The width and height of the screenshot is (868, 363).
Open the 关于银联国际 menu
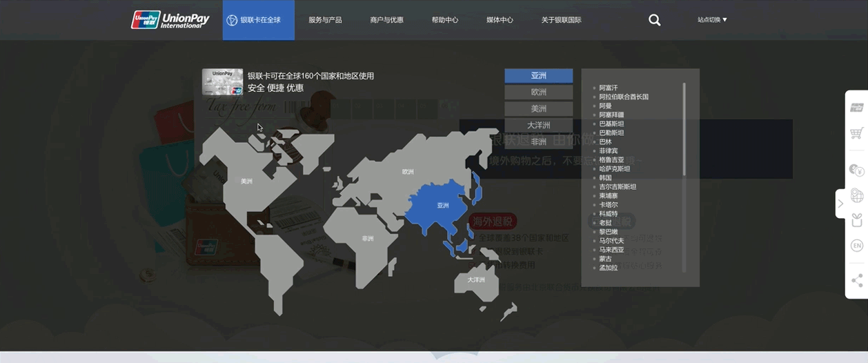[561, 20]
